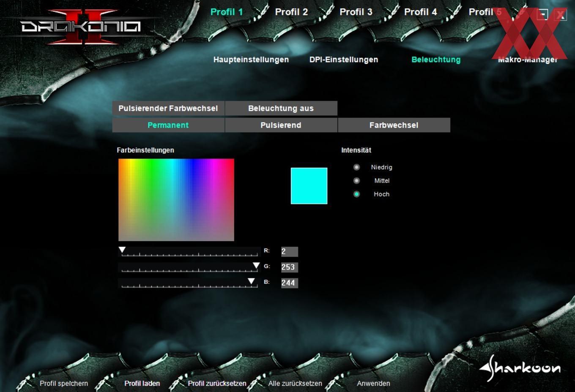Set intensity to Mittel
Screen dimensions: 575x392
coord(356,181)
